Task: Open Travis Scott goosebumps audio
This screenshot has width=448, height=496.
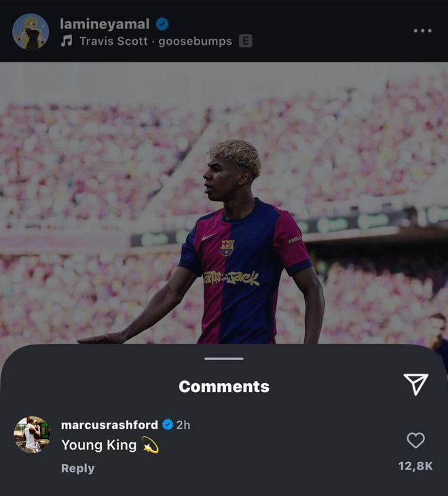Action: point(155,41)
